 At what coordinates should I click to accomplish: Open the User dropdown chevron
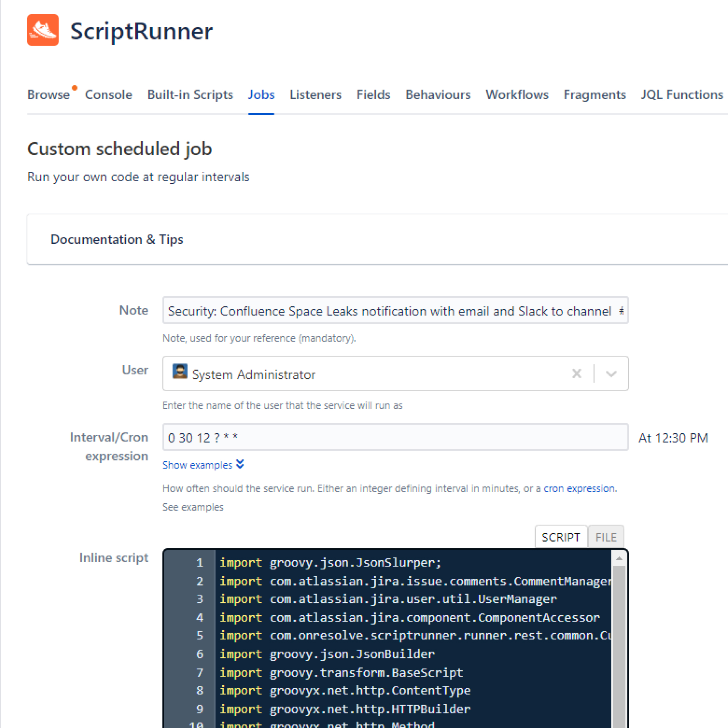tap(611, 373)
